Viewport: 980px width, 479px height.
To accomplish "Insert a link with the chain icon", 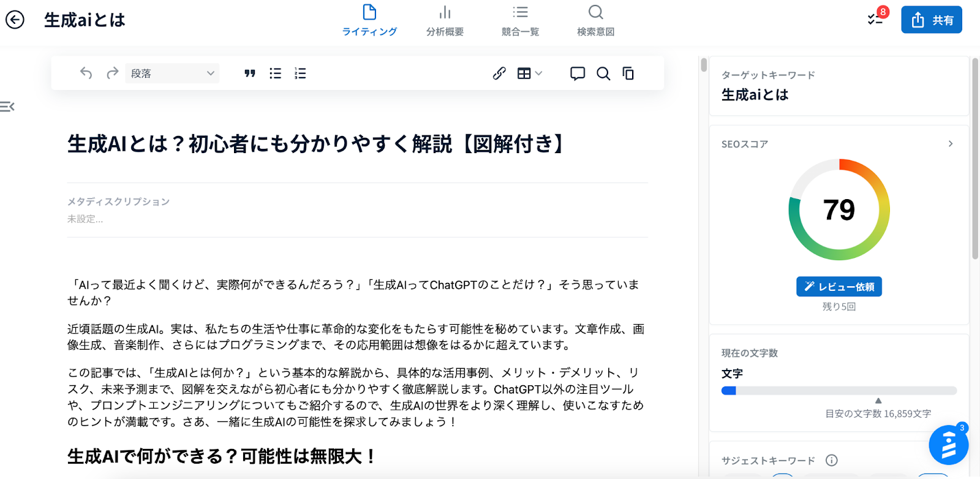I will point(499,74).
